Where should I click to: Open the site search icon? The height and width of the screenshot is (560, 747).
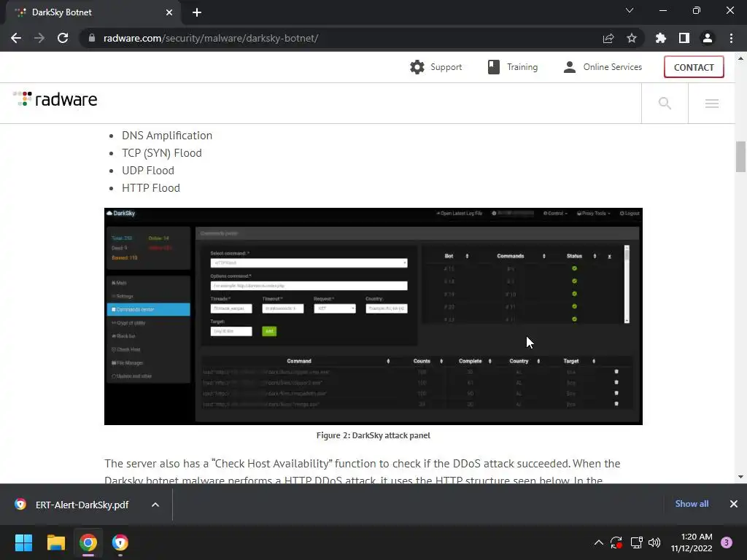[665, 104]
